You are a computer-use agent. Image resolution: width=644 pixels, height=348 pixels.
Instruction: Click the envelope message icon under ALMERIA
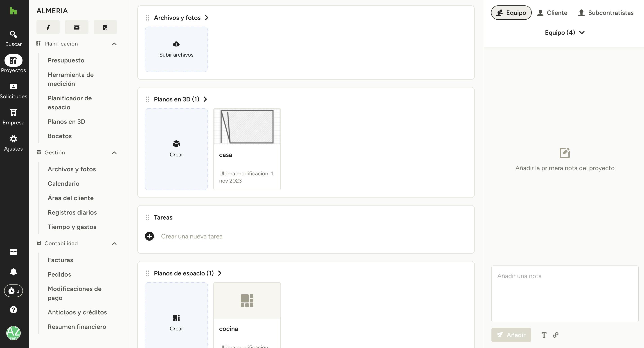77,27
